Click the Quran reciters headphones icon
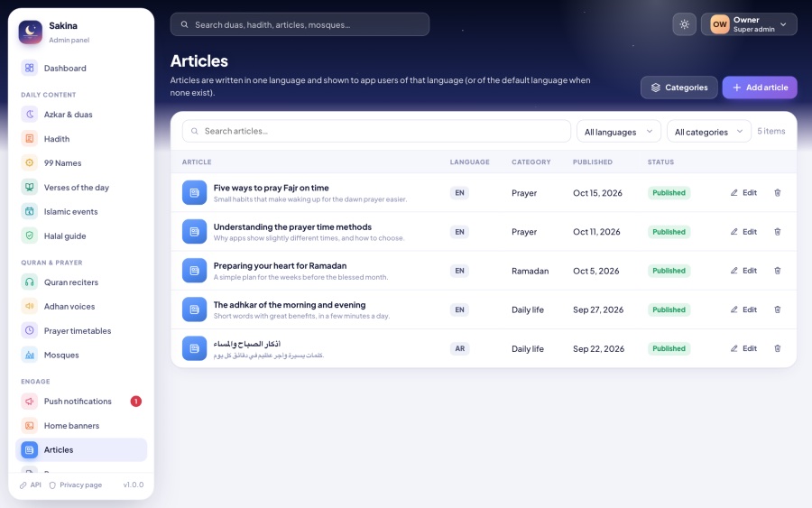The width and height of the screenshot is (812, 508). (30, 282)
